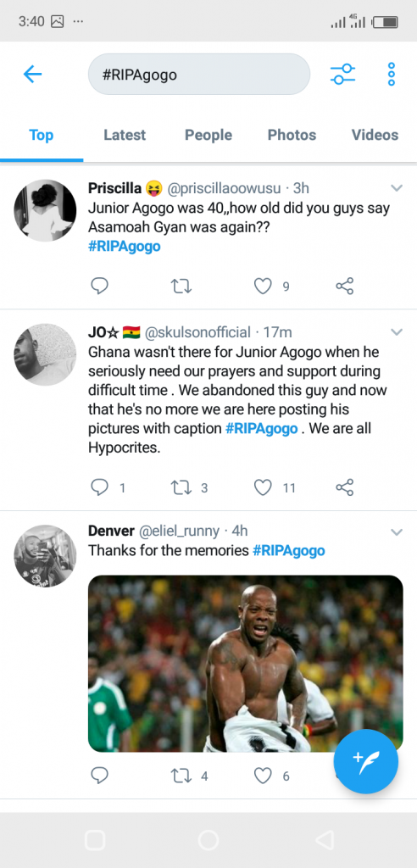Expand options chevron on Denver's tweet
The width and height of the screenshot is (417, 868).
click(x=397, y=532)
